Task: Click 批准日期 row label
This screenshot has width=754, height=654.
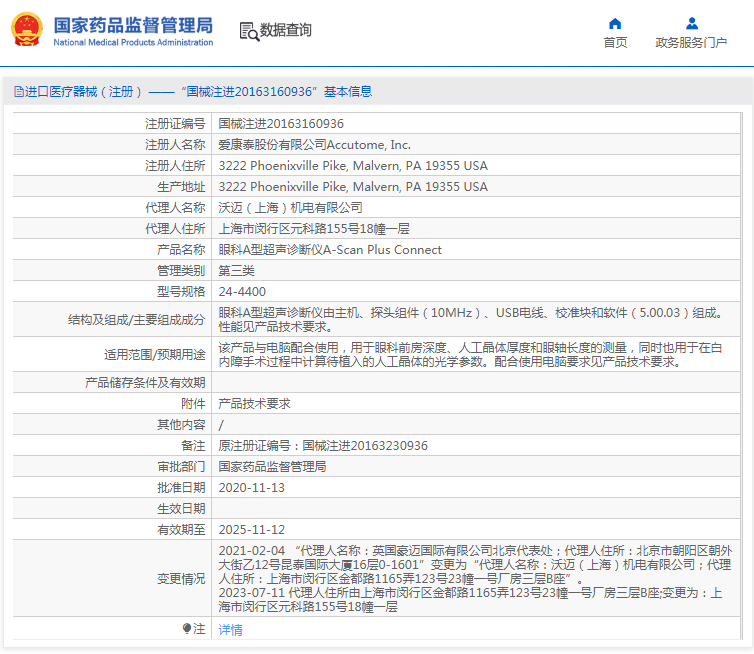Action: pyautogui.click(x=181, y=488)
